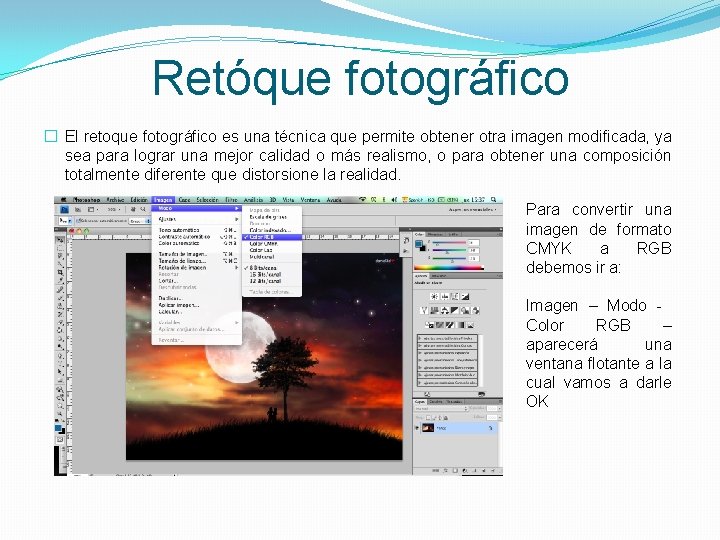Screen dimensions: 720x540
Task: Choose 32 Bits/canal depth option
Action: 272,281
